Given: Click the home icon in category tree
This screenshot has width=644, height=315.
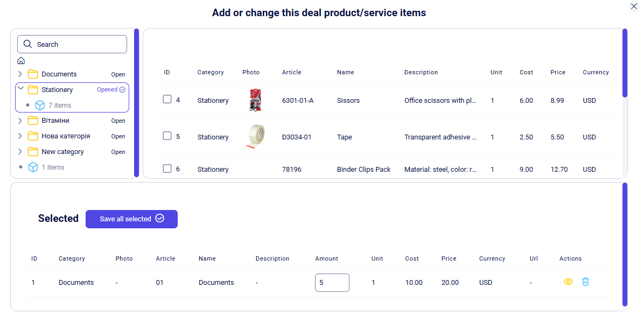Looking at the screenshot, I should 21,61.
